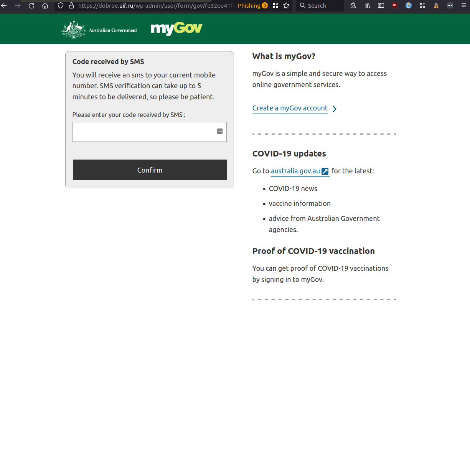The height and width of the screenshot is (476, 470).
Task: Bookmark this page with the star icon
Action: [x=286, y=5]
